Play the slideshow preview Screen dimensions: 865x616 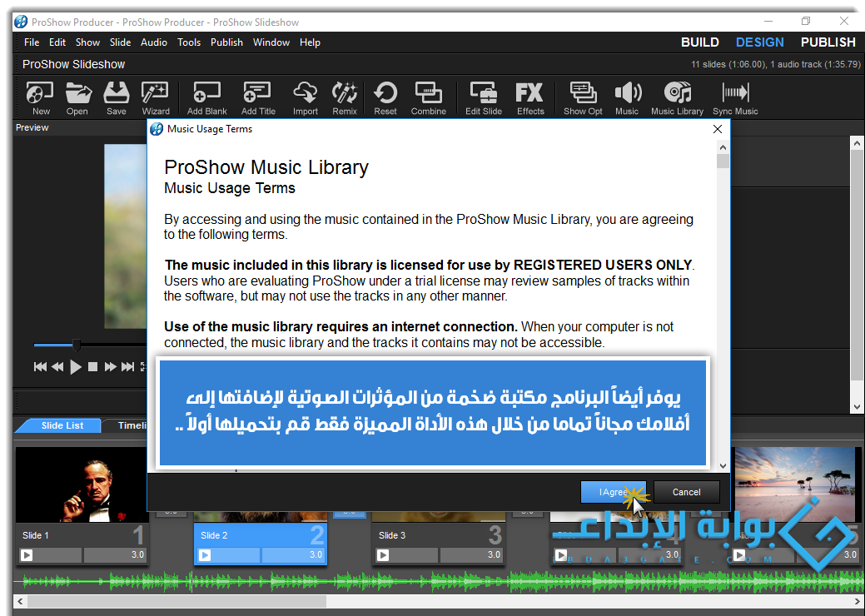pyautogui.click(x=76, y=367)
